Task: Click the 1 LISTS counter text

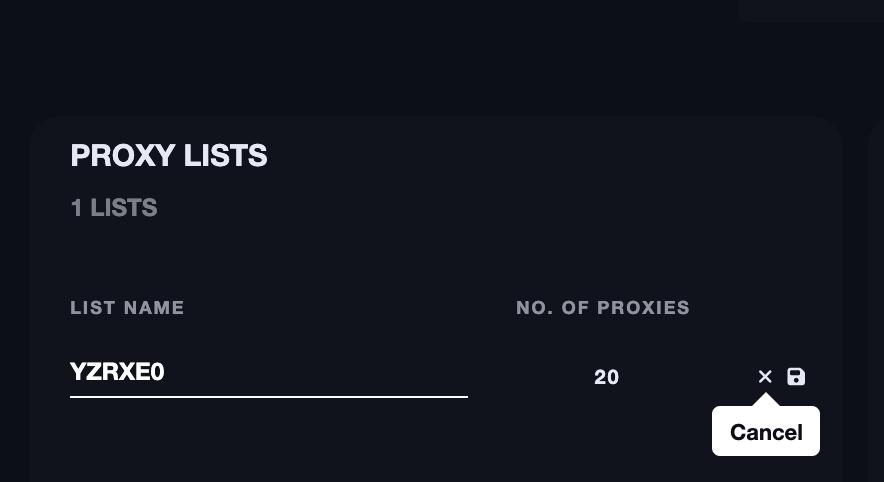Action: click(x=114, y=208)
